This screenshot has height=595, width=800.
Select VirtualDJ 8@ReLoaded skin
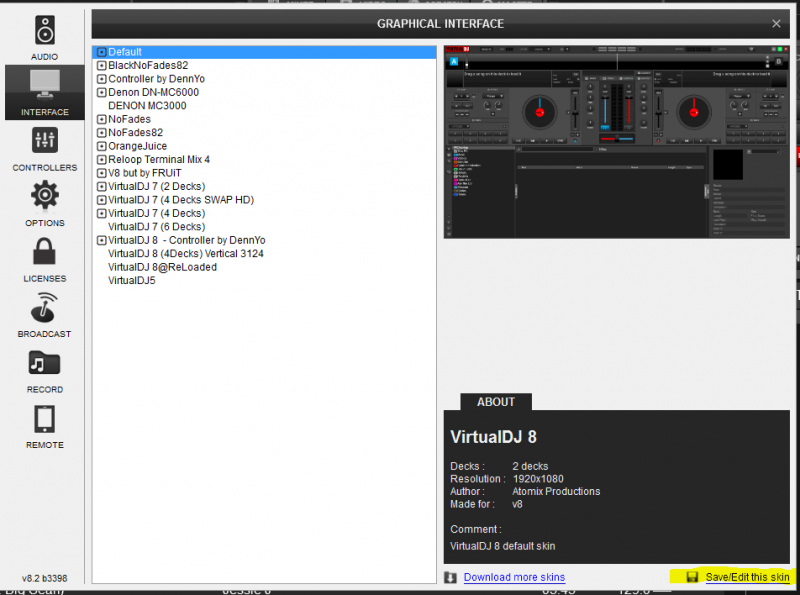pos(162,267)
